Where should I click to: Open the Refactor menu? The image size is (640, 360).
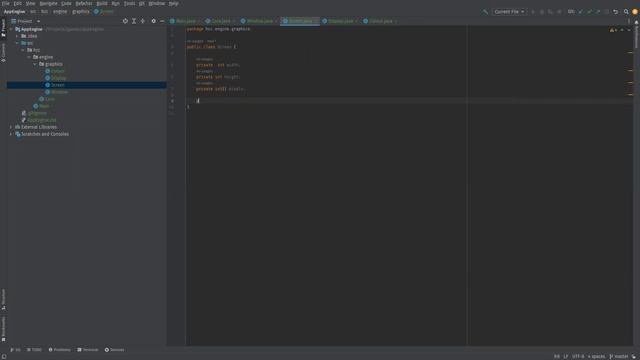84,3
